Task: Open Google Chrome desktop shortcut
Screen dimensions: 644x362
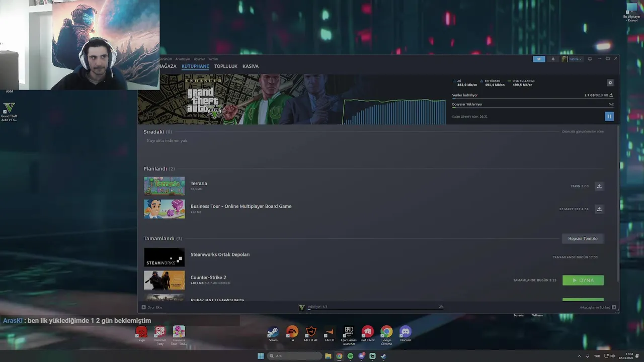Action: pos(386,335)
